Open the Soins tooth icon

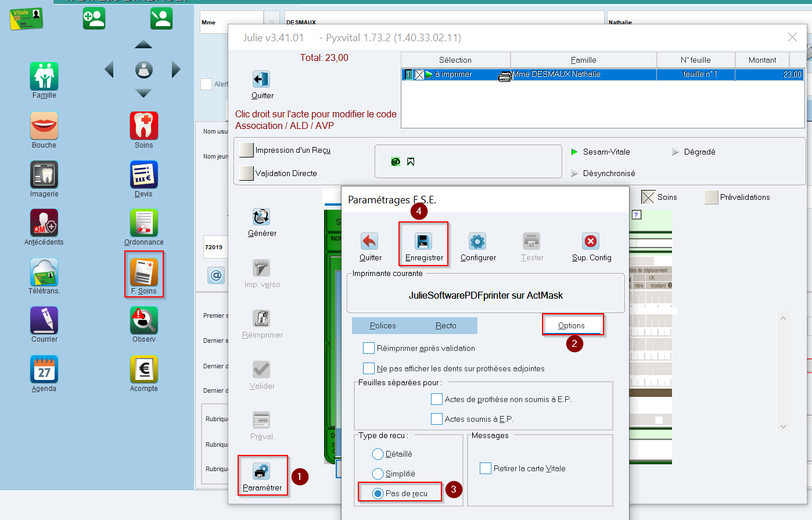coord(144,125)
